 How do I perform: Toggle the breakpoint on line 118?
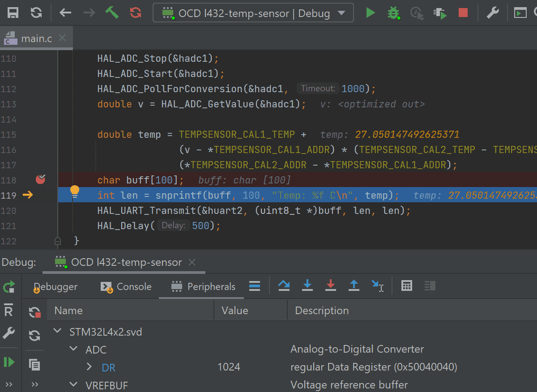coord(41,179)
